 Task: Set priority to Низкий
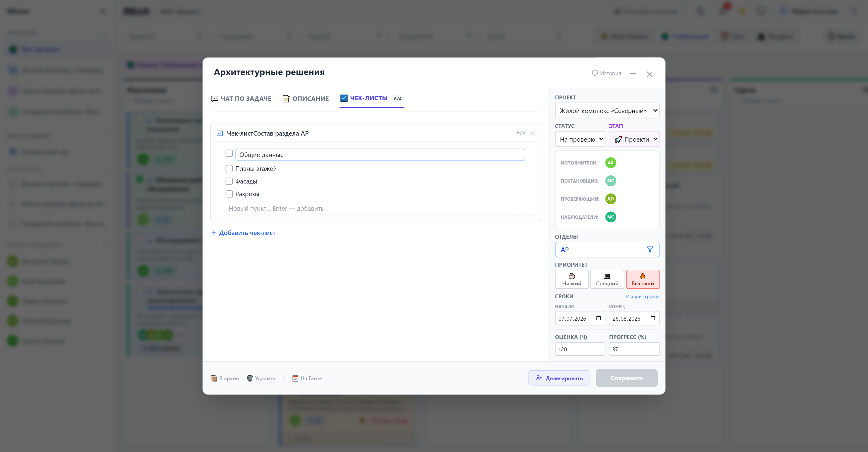[x=571, y=279]
